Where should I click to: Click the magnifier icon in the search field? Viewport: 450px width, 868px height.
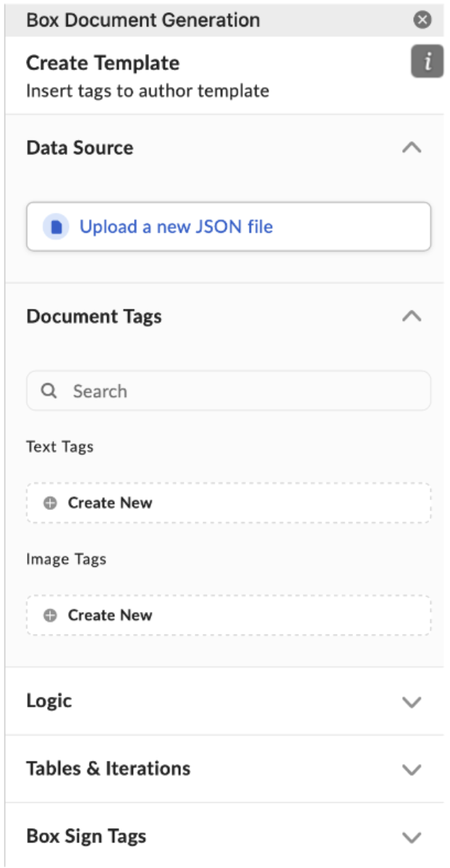click(49, 391)
